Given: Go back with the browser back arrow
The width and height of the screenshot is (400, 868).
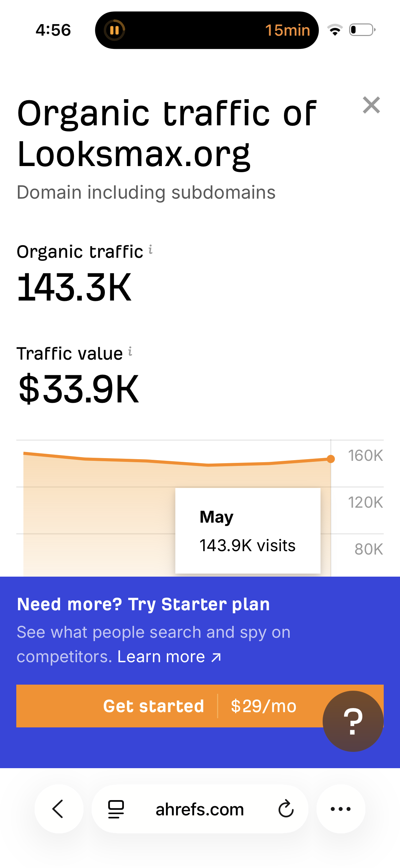Looking at the screenshot, I should [58, 809].
